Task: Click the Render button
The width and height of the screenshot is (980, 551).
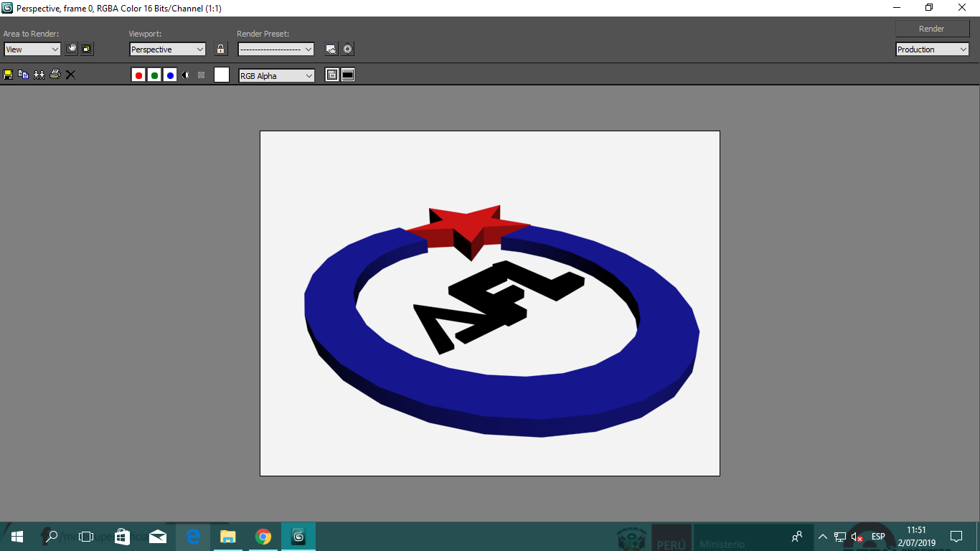Action: coord(932,29)
